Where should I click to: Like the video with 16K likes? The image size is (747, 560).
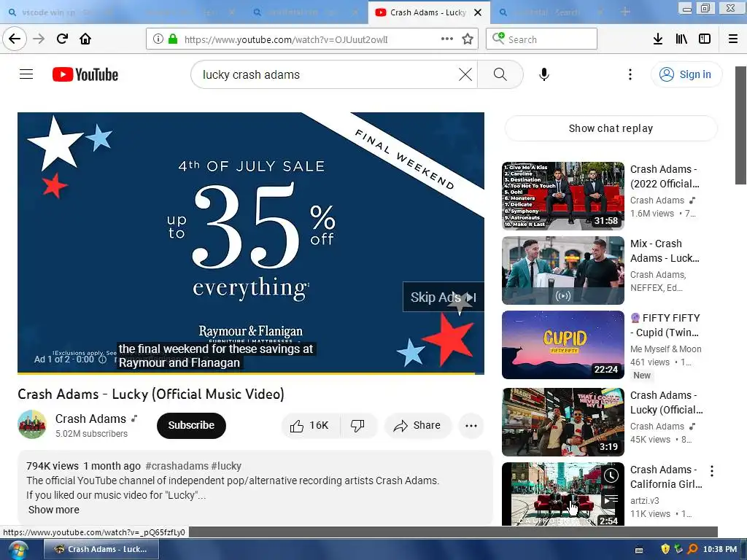point(311,425)
